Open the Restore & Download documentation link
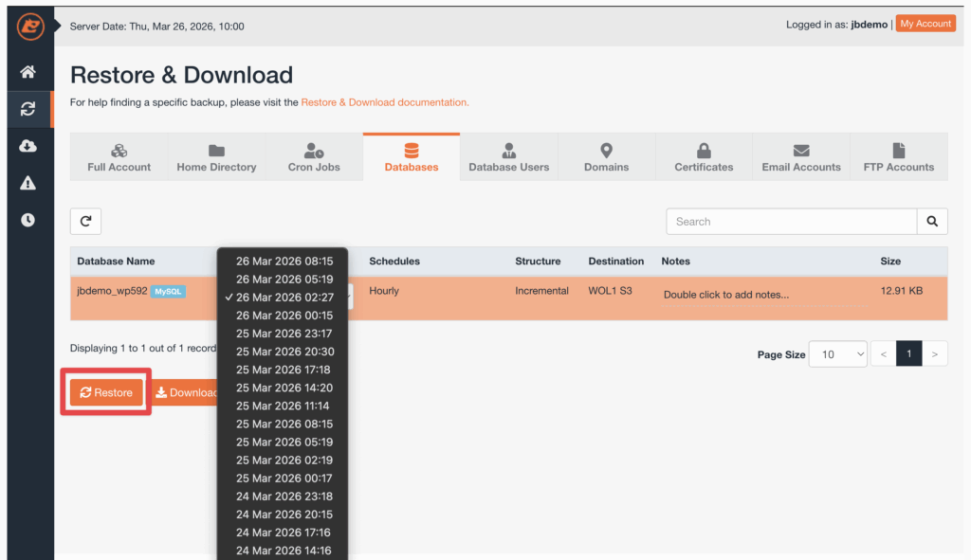This screenshot has height=560, width=971. 384,102
